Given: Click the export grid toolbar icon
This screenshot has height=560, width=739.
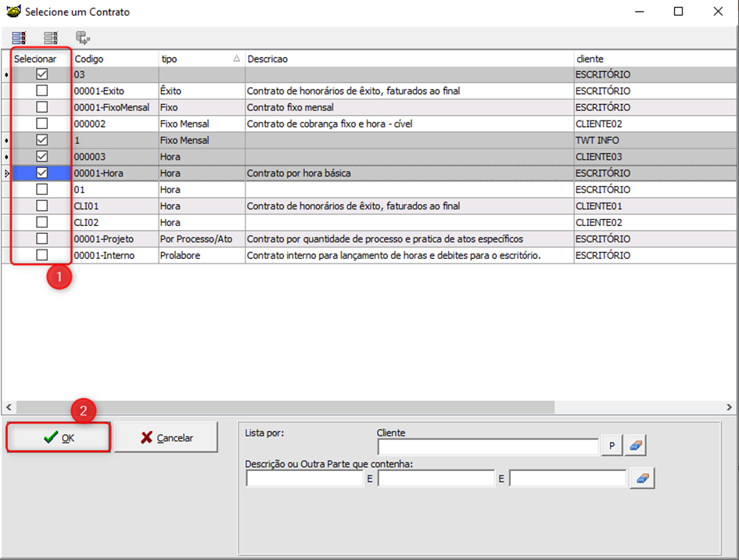Looking at the screenshot, I should (x=83, y=38).
